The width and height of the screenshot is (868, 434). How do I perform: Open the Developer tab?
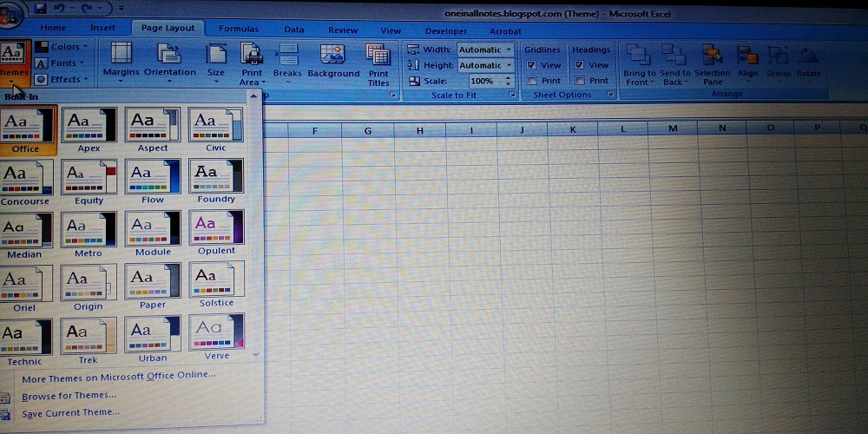click(446, 31)
